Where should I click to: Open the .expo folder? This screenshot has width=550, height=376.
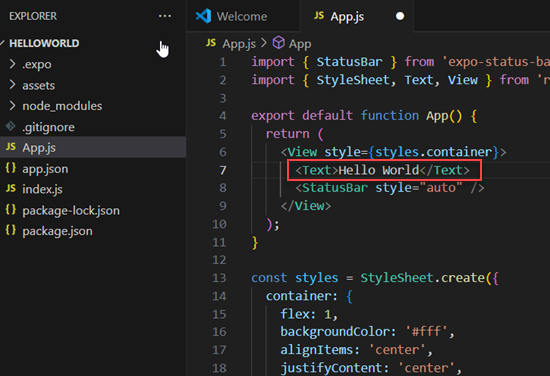tap(37, 64)
